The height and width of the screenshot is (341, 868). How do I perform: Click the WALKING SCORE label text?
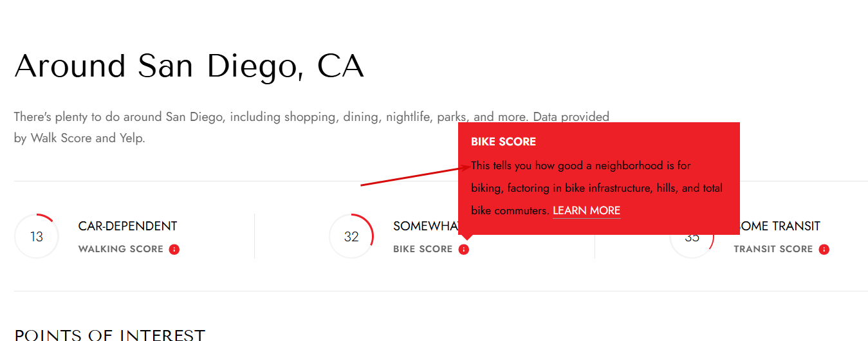click(x=121, y=249)
